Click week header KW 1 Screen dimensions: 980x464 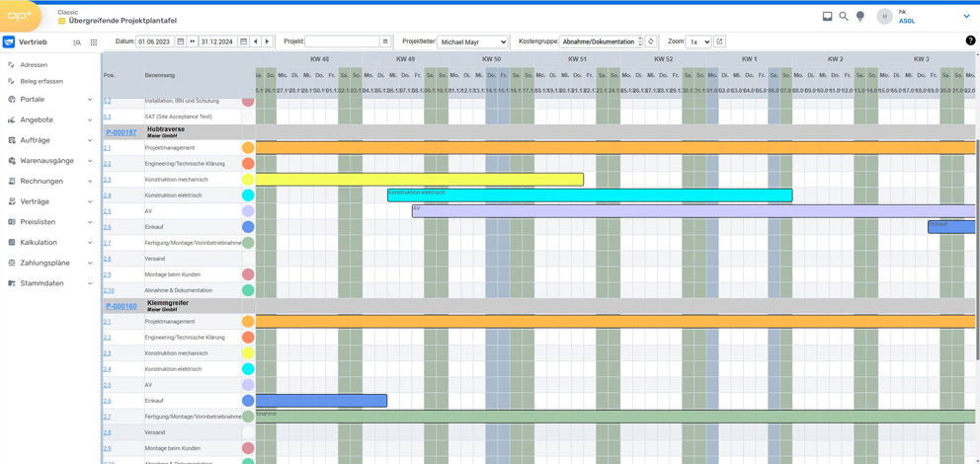pos(750,59)
